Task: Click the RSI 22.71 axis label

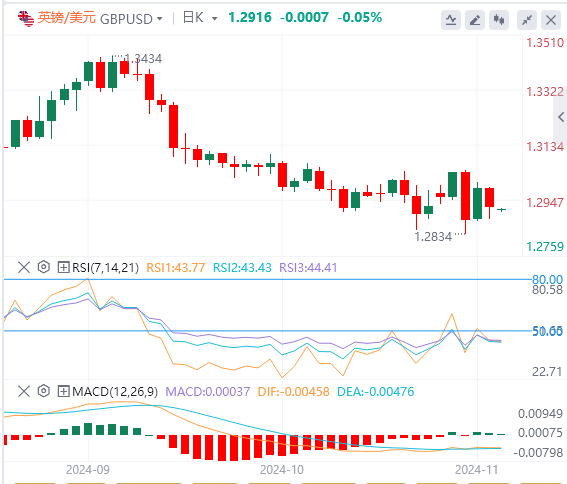Action: (547, 372)
